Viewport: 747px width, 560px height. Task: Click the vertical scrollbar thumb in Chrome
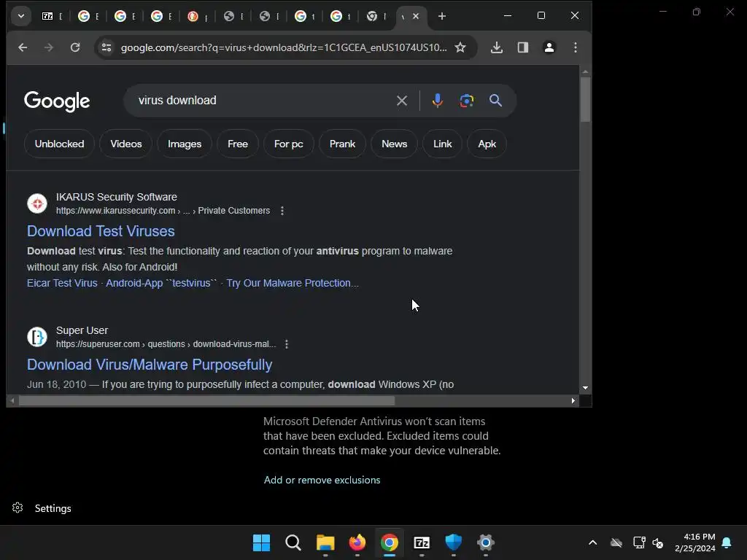point(585,99)
